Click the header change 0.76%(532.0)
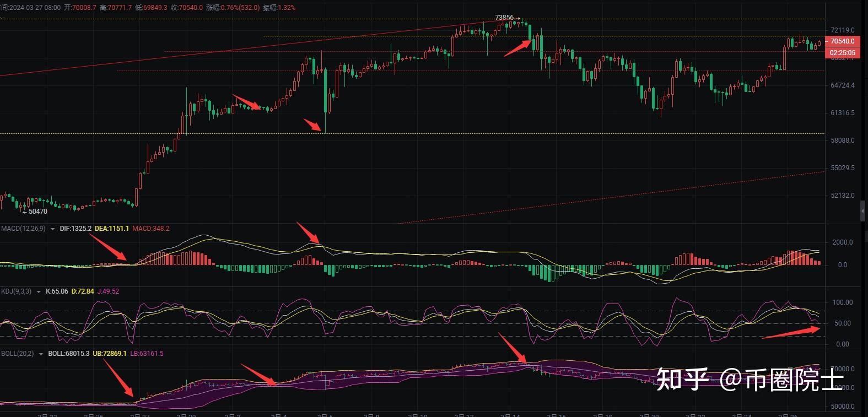The height and width of the screenshot is (417, 868). 240,8
